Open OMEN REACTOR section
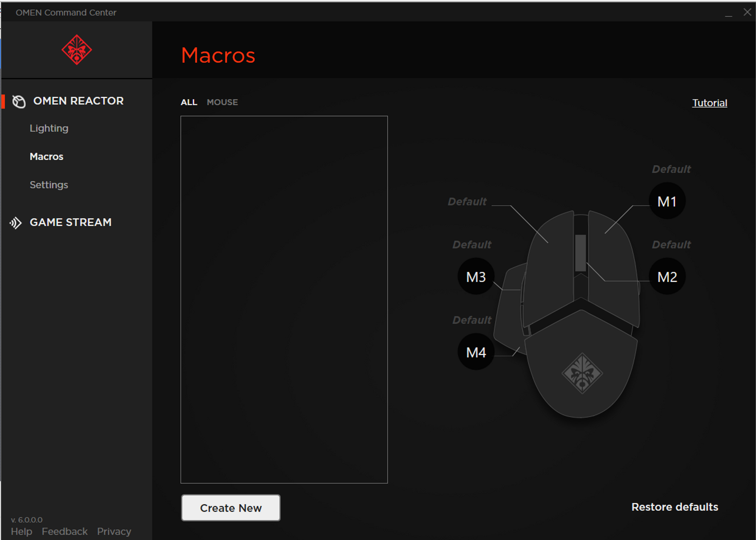 [78, 101]
